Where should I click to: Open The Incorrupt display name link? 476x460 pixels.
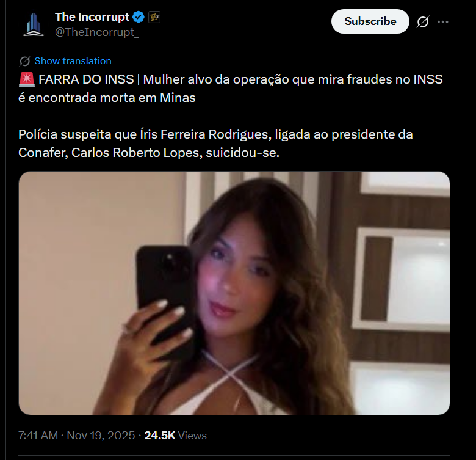(92, 17)
